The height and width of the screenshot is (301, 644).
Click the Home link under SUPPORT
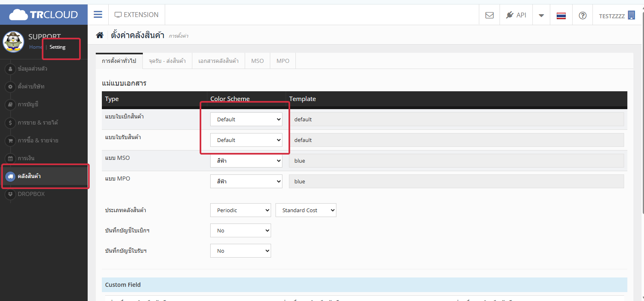click(x=35, y=47)
